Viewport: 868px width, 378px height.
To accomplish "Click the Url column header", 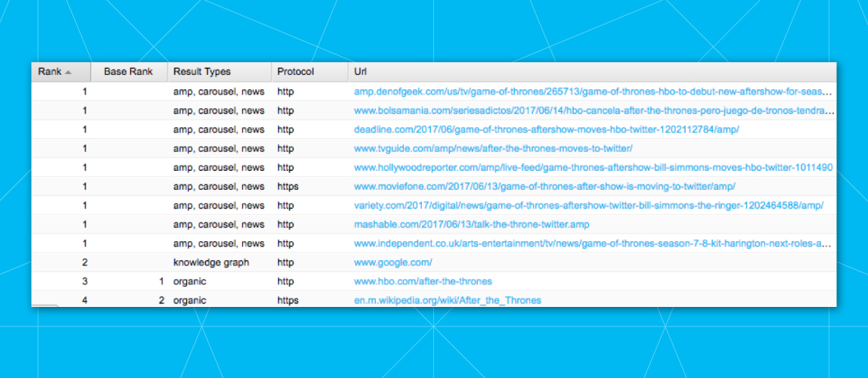I will [361, 72].
